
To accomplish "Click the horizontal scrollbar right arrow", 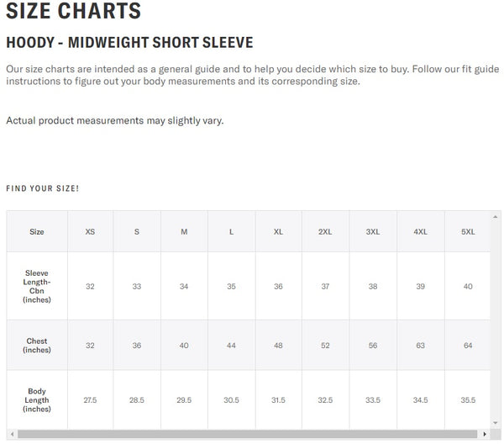I will tap(486, 434).
